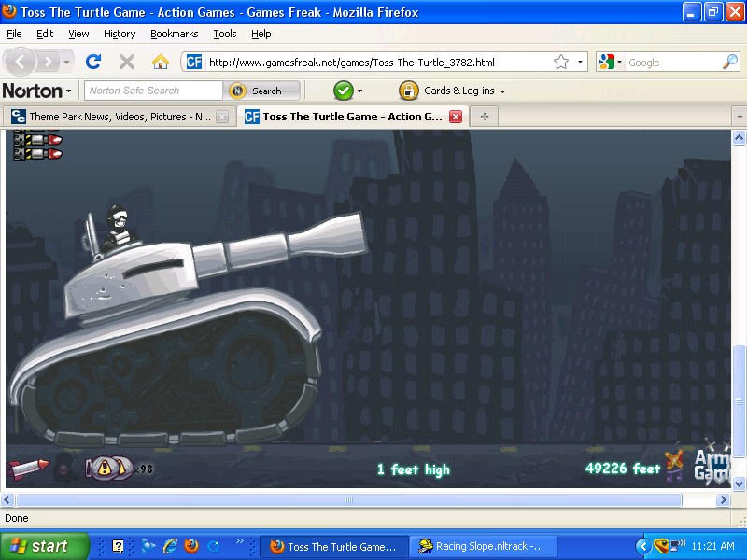Open the address bar history dropdown

point(580,62)
